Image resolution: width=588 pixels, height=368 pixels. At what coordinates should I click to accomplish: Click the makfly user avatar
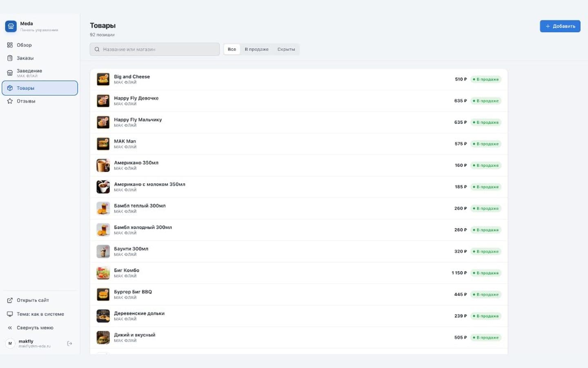pos(10,343)
